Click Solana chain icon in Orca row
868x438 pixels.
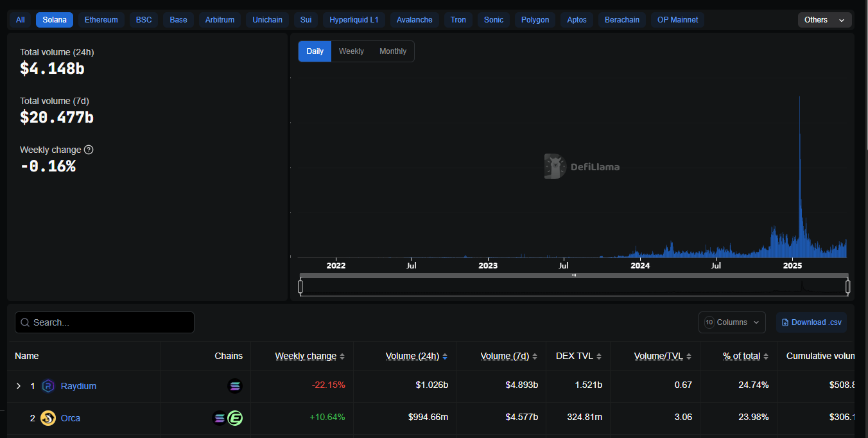pyautogui.click(x=220, y=418)
